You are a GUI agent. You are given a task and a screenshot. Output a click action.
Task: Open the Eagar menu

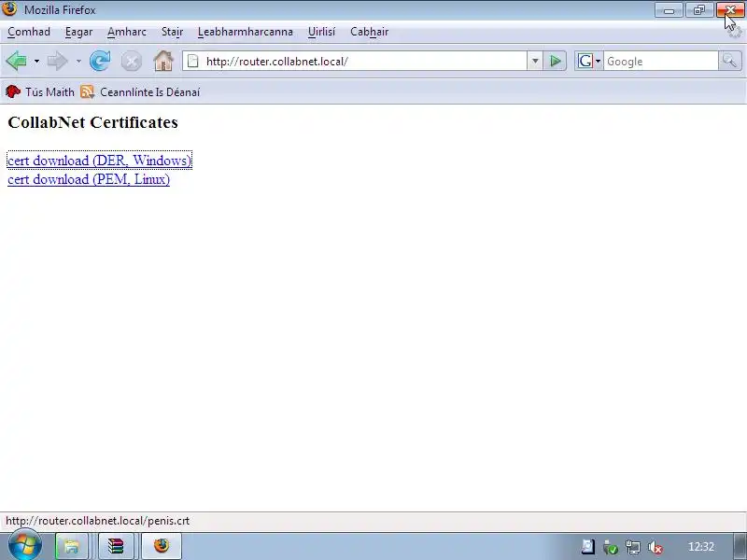point(79,32)
